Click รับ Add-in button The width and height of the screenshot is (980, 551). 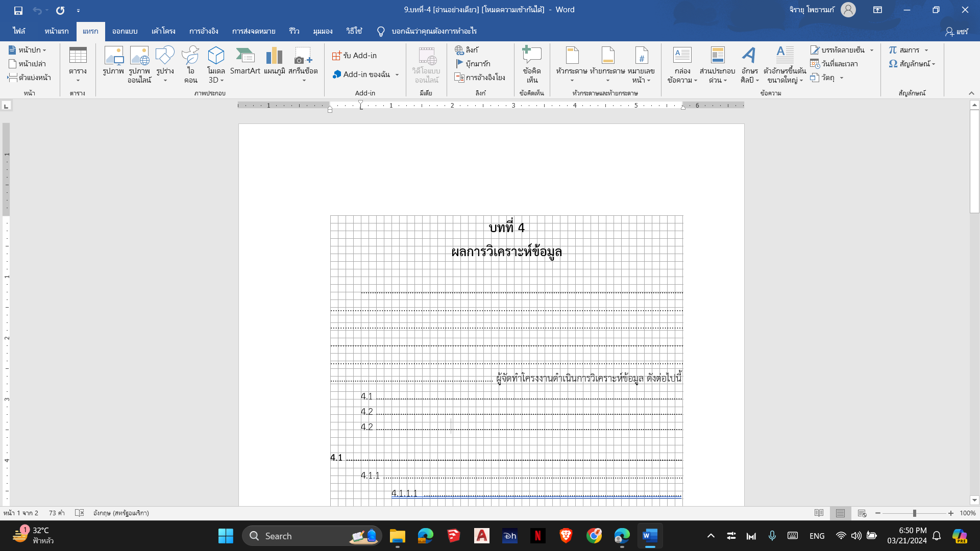[355, 56]
